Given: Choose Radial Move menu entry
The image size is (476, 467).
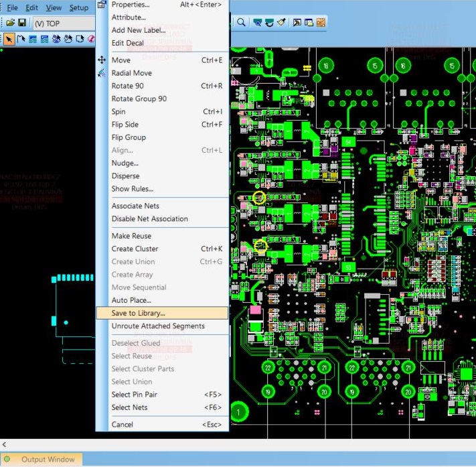Looking at the screenshot, I should [163, 73].
